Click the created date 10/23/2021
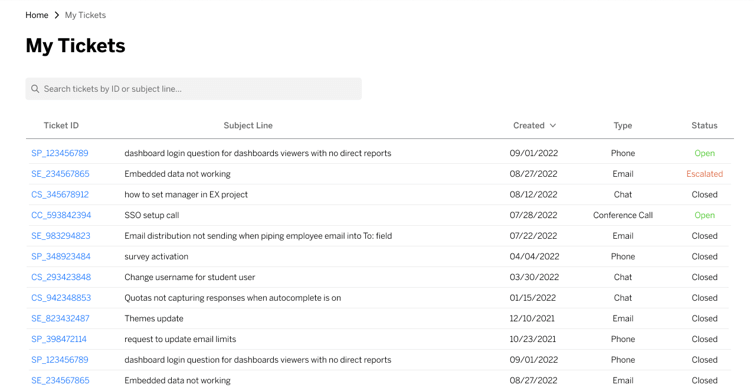 point(533,339)
